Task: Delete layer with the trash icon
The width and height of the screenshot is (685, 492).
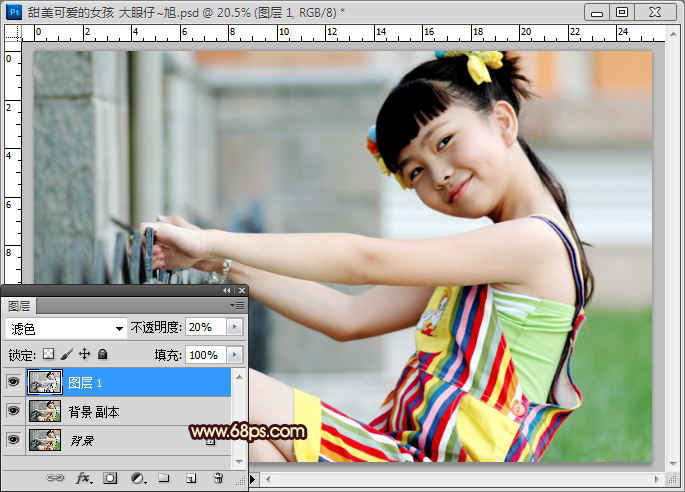Action: pos(217,479)
